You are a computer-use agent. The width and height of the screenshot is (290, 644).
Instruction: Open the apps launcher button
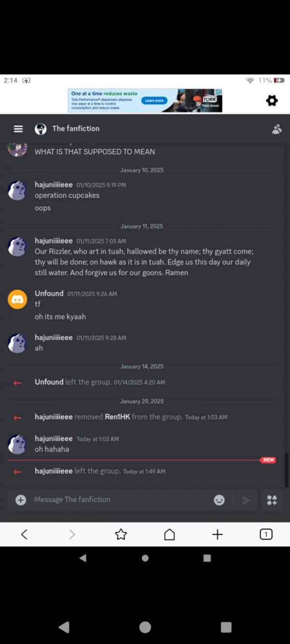tap(272, 500)
